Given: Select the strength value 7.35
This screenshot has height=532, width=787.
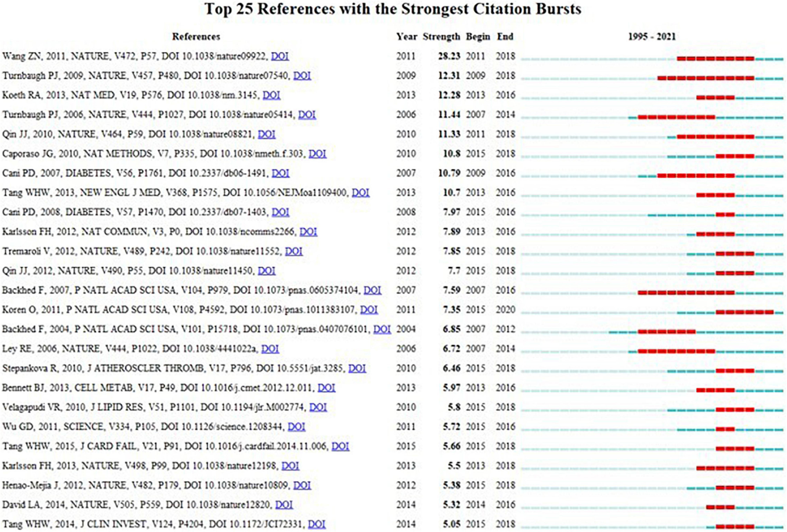Looking at the screenshot, I should pos(451,310).
